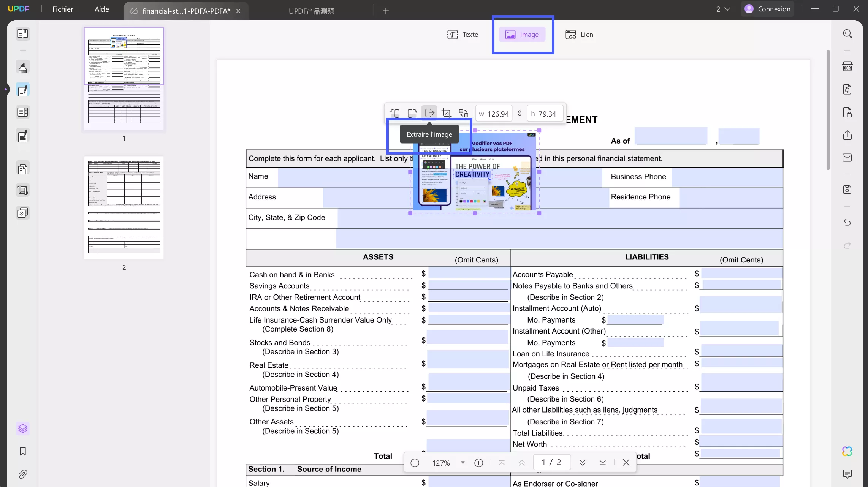Click the replace image icon

(x=464, y=113)
